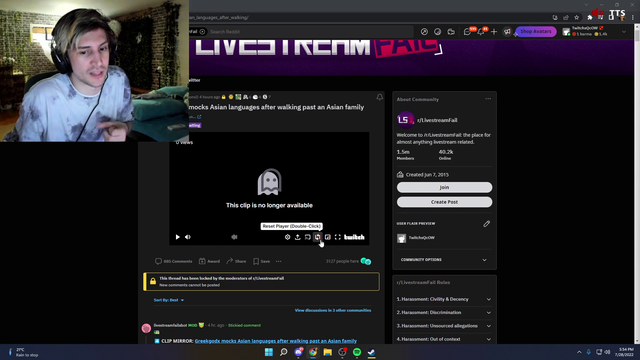640x360 pixels.
Task: Open File Explorer from the taskbar
Action: click(328, 352)
